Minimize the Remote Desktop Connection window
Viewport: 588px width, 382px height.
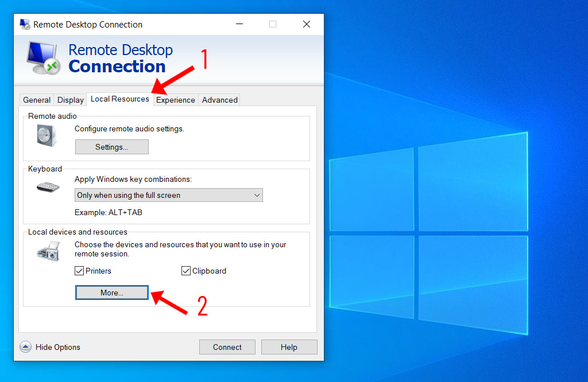coord(239,24)
